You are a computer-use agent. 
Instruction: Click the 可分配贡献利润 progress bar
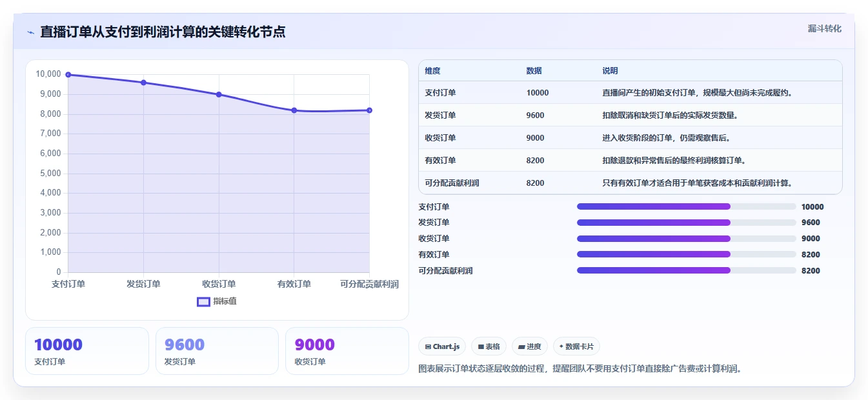click(x=686, y=270)
